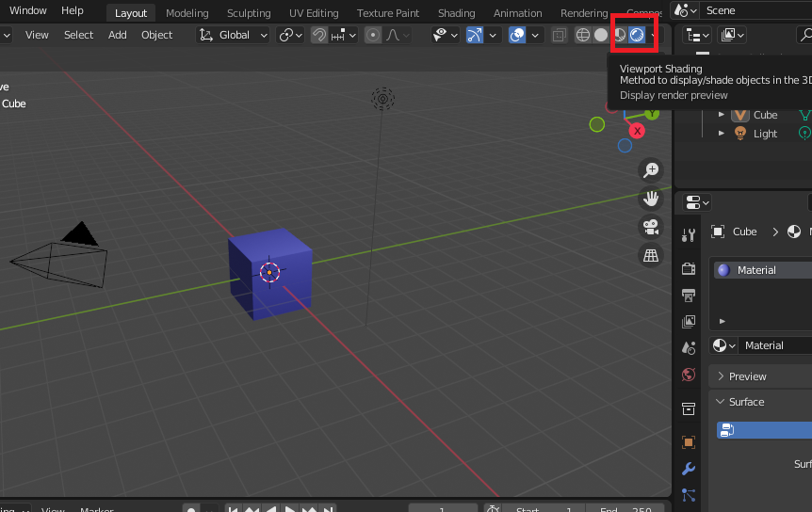The image size is (812, 512).
Task: Open outliner view layer filter dropdown
Action: (732, 35)
